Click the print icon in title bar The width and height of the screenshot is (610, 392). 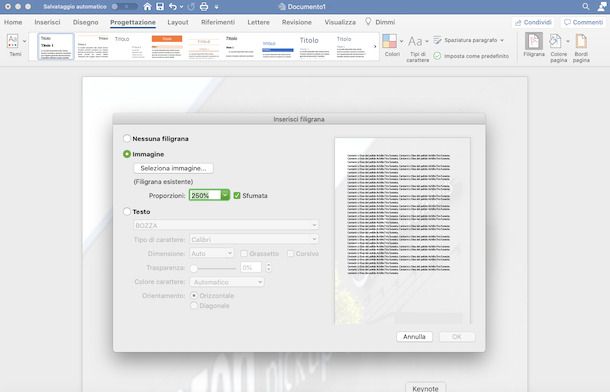pyautogui.click(x=204, y=7)
